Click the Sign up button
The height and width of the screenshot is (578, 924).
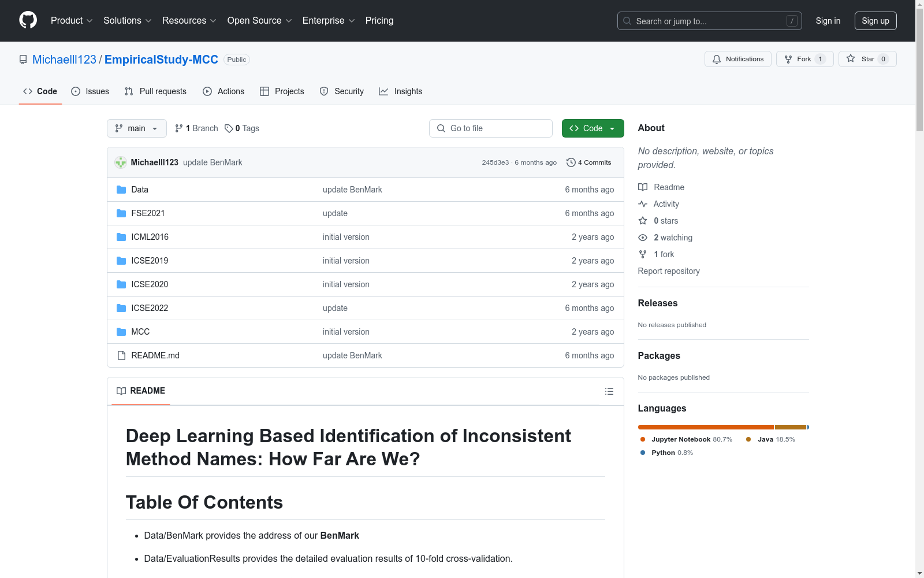point(875,21)
